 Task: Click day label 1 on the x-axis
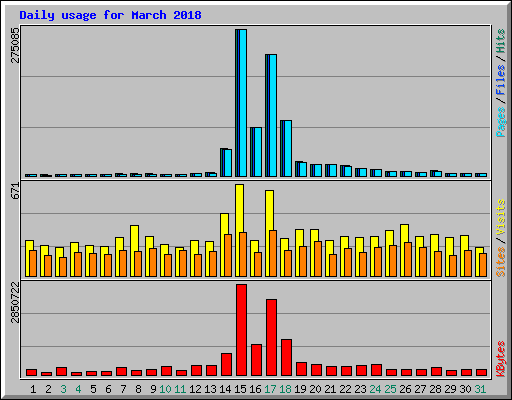coord(33,389)
